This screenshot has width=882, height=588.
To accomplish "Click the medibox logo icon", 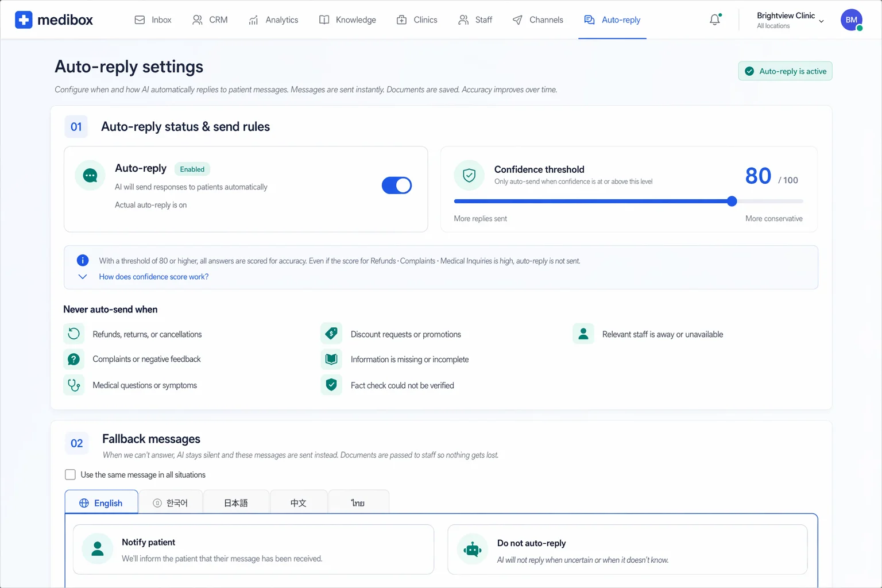I will pyautogui.click(x=24, y=20).
